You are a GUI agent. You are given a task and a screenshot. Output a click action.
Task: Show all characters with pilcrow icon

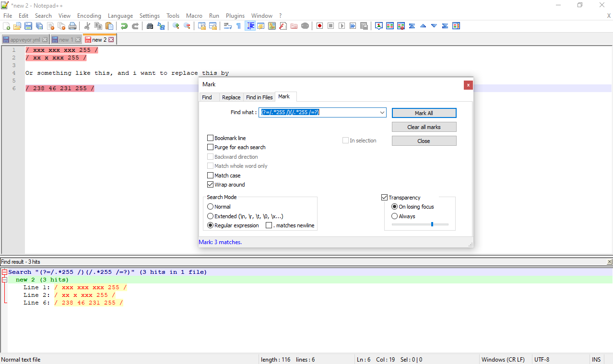click(x=239, y=26)
